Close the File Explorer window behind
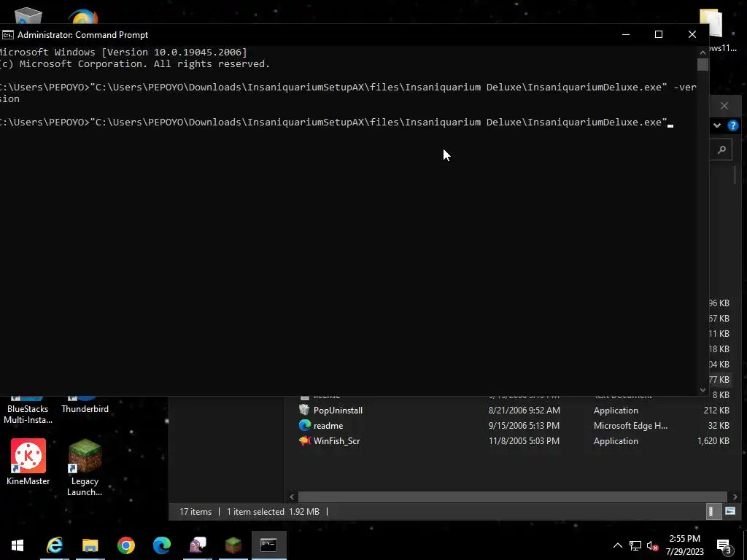The width and height of the screenshot is (747, 560). click(x=724, y=106)
